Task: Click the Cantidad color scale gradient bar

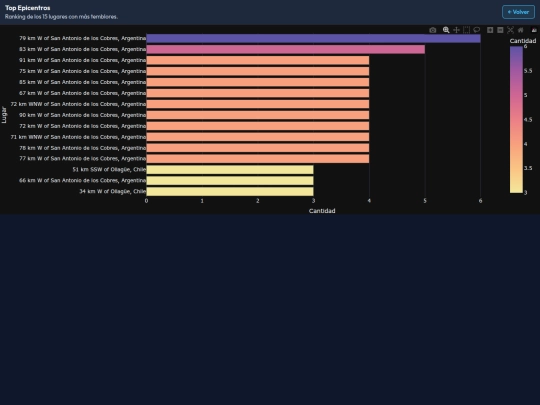Action: (x=516, y=120)
